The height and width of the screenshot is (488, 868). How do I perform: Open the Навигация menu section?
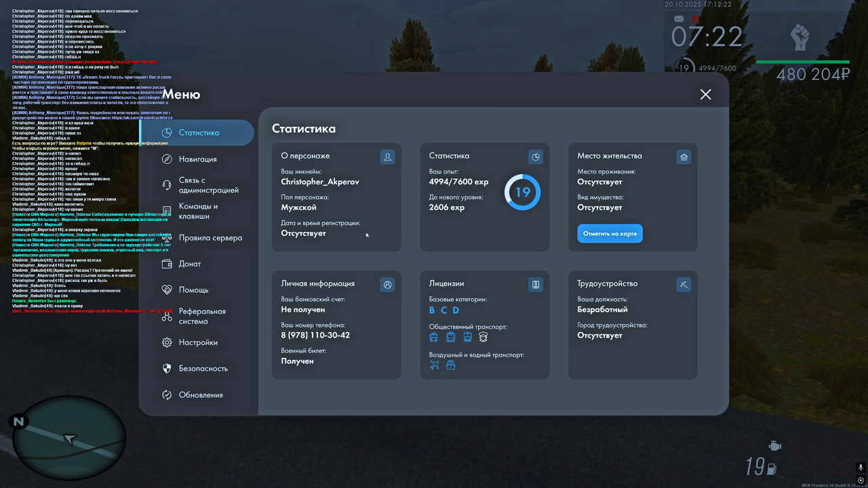(197, 159)
